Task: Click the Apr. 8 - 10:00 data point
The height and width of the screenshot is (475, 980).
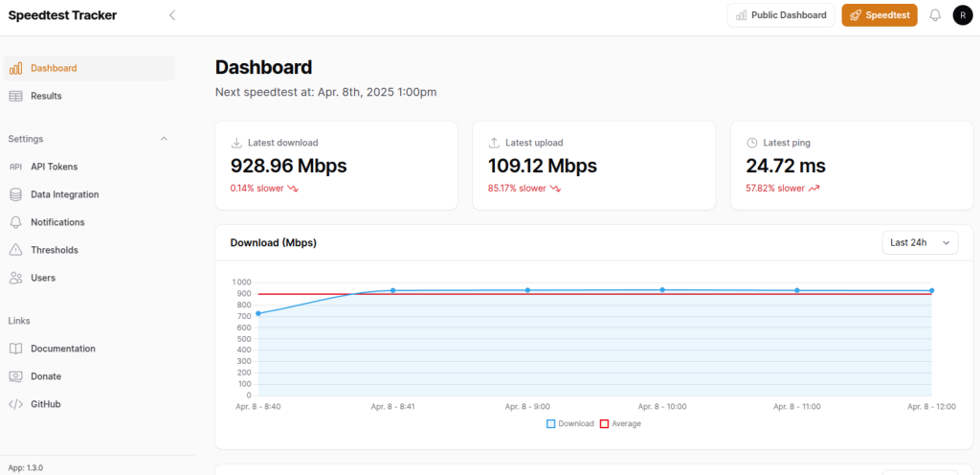Action: click(662, 289)
